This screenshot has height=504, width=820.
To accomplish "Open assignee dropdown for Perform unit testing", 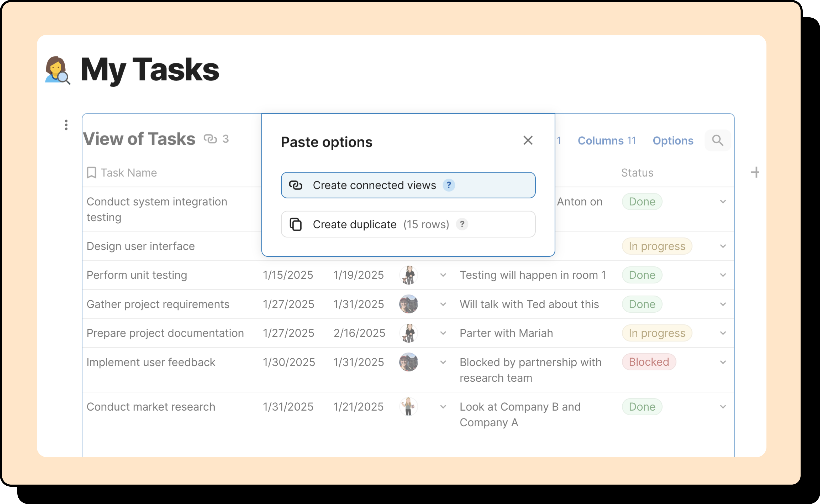I will pos(443,275).
